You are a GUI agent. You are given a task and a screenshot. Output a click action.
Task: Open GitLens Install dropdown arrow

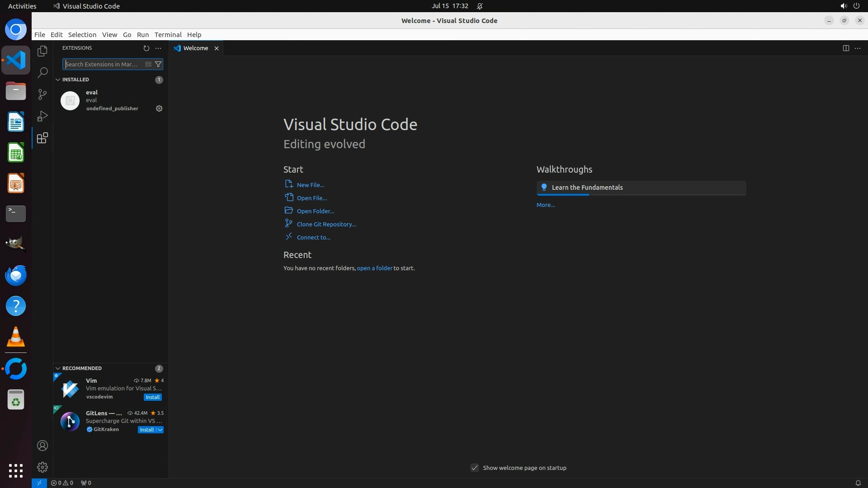click(x=160, y=430)
